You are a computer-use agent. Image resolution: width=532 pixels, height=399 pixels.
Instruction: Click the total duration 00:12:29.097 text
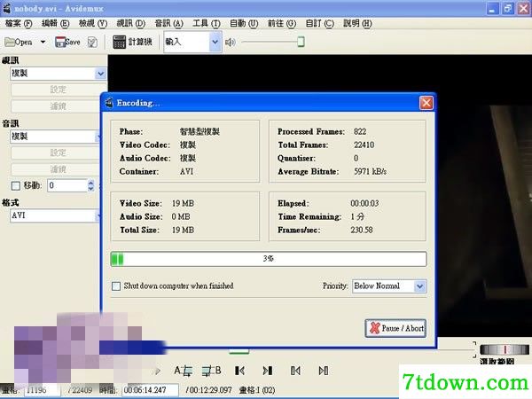tap(208, 390)
